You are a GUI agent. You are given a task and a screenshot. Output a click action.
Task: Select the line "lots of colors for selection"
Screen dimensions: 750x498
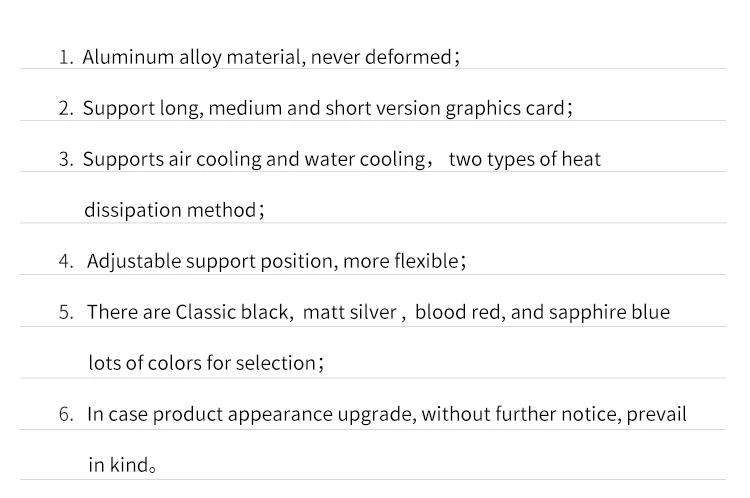tap(203, 363)
